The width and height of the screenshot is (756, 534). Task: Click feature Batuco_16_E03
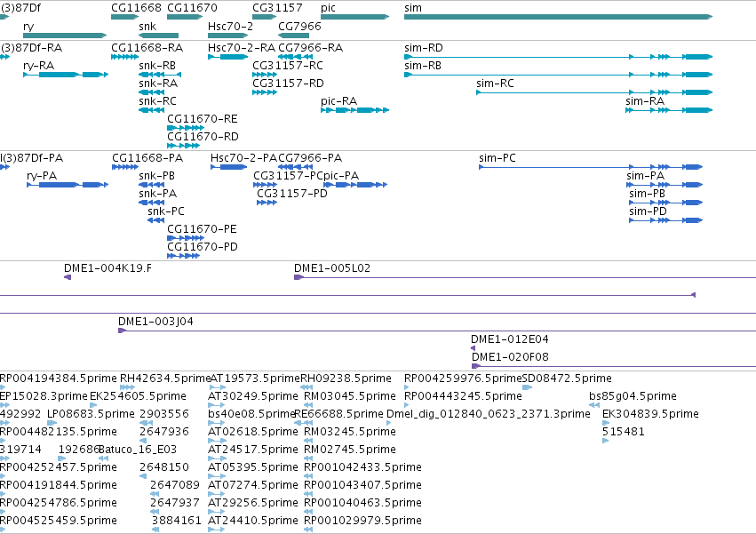[103, 458]
